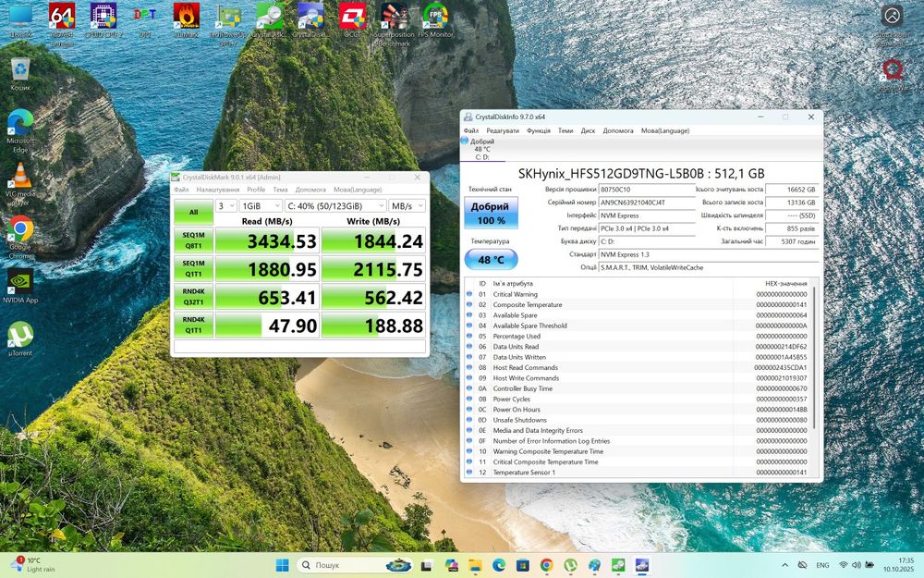Open Мова(Language) menu in CrystalDiskInfo
924x578 pixels.
tap(665, 131)
